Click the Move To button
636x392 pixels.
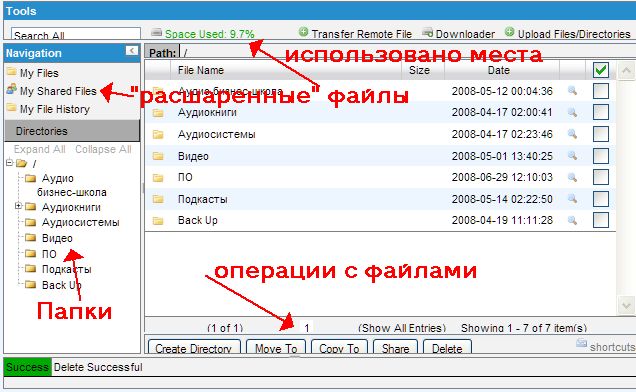click(x=276, y=348)
